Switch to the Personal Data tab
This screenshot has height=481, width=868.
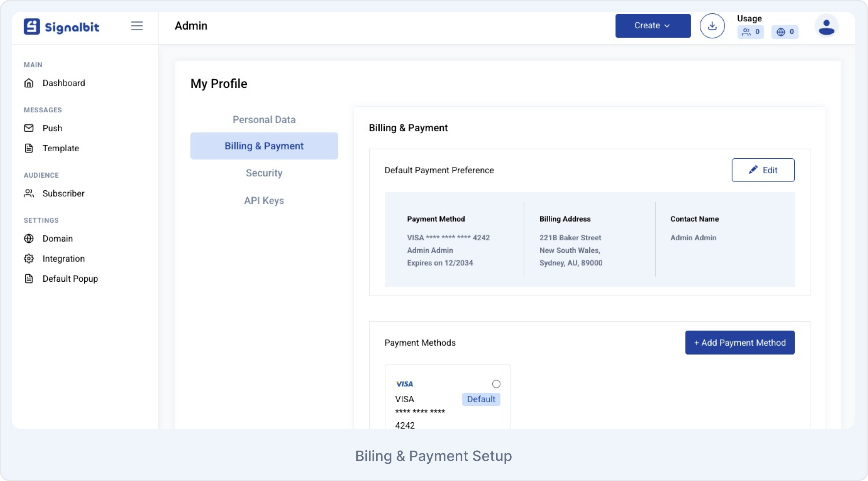coord(264,119)
